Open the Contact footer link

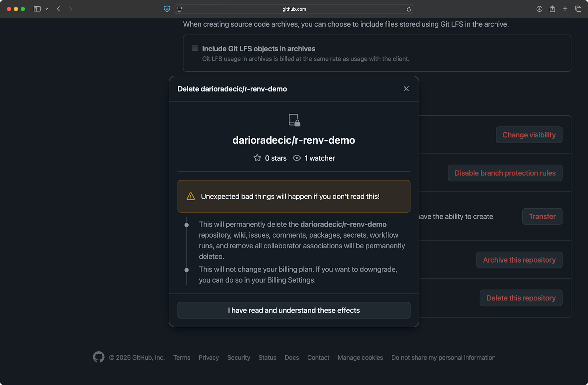pyautogui.click(x=318, y=357)
